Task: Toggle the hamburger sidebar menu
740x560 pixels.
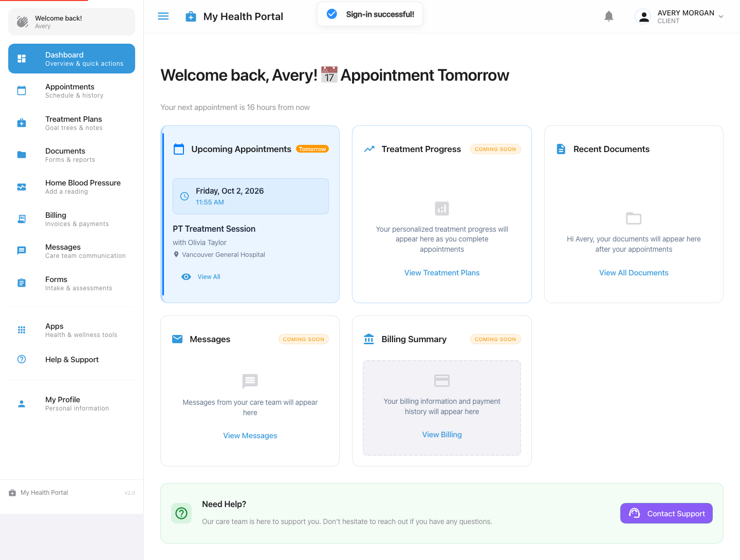Action: (163, 16)
